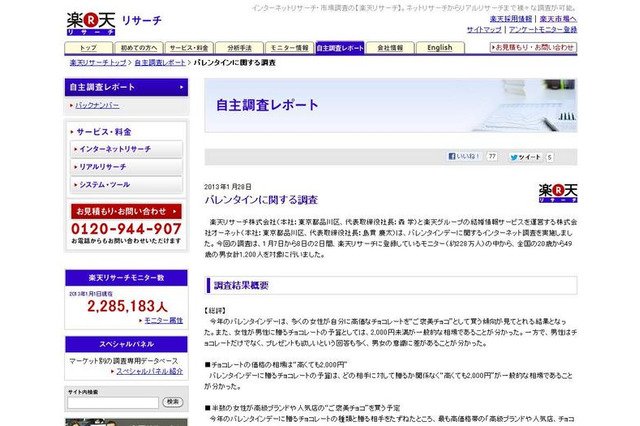Screen dimensions: 640x426
Task: Click the 自主調査レポート breadcrumb link
Action: [x=160, y=62]
